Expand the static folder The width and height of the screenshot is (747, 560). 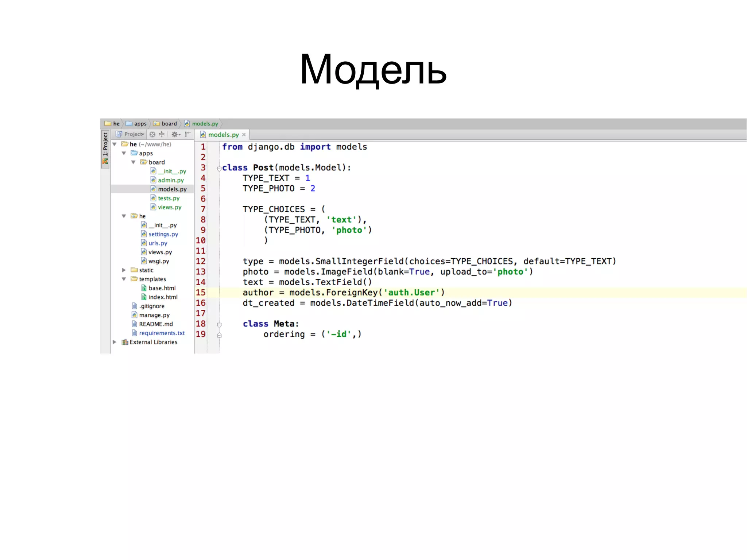[124, 270]
